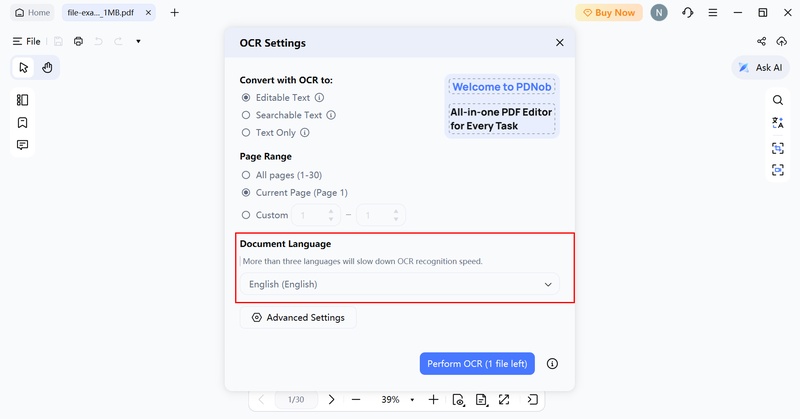Select the pointer selection tool

[23, 67]
